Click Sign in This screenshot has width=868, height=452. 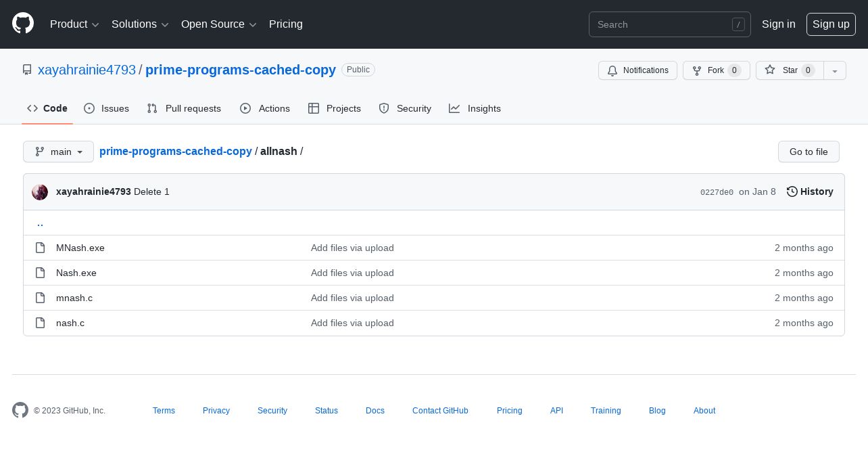[x=779, y=24]
